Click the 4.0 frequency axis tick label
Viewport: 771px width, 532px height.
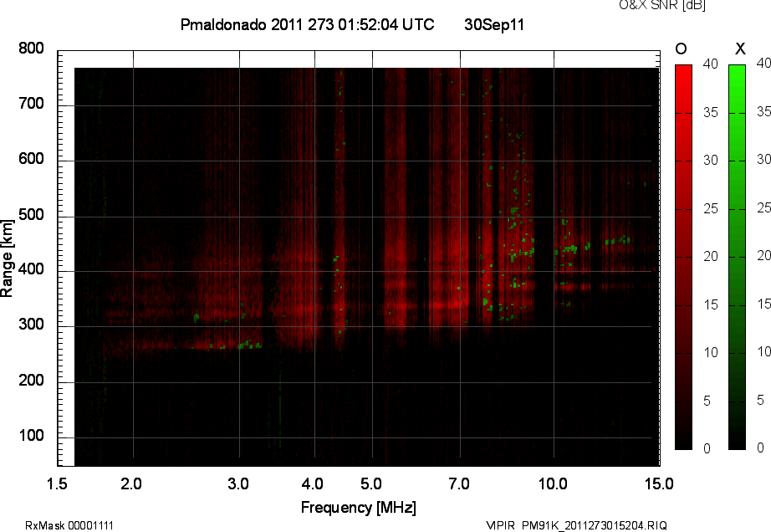314,484
